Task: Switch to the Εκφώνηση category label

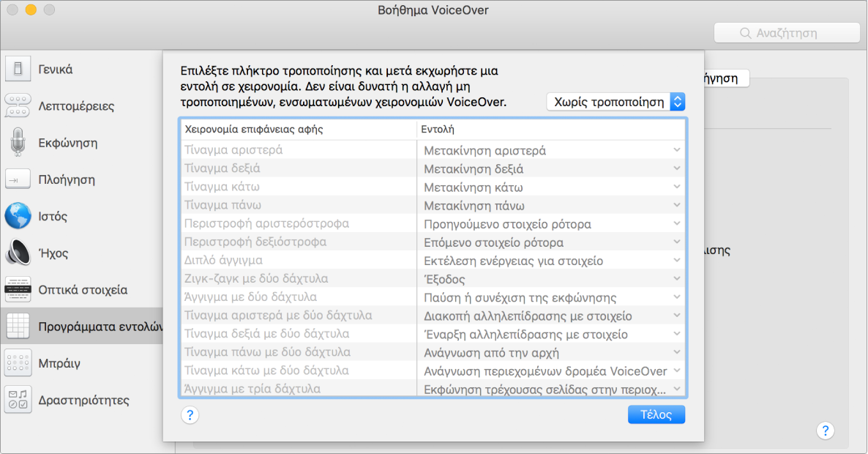Action: pos(67,143)
